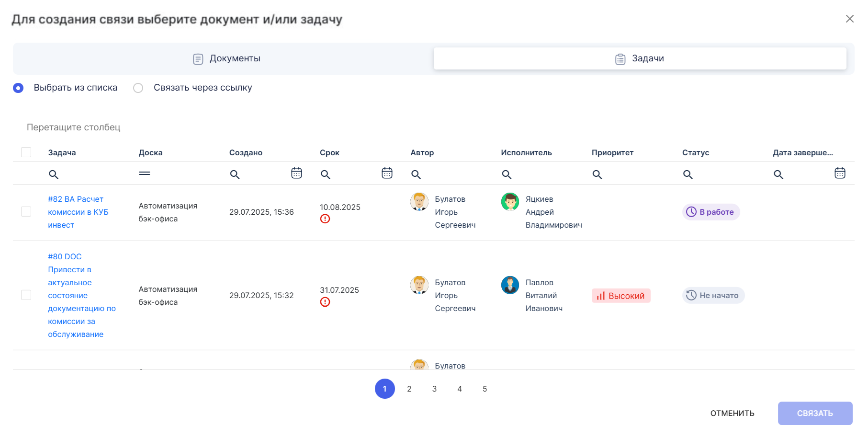
Task: Click overdue warning icon under 10.08.2025 deadline
Action: (325, 219)
